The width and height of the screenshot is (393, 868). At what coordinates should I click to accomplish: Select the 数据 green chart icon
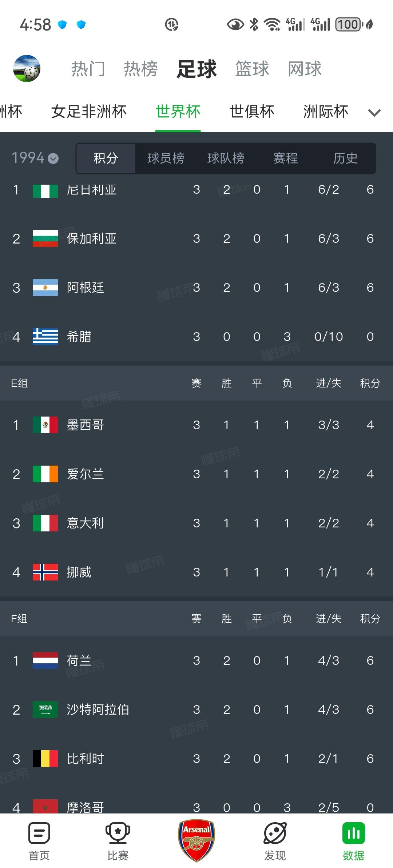354,833
